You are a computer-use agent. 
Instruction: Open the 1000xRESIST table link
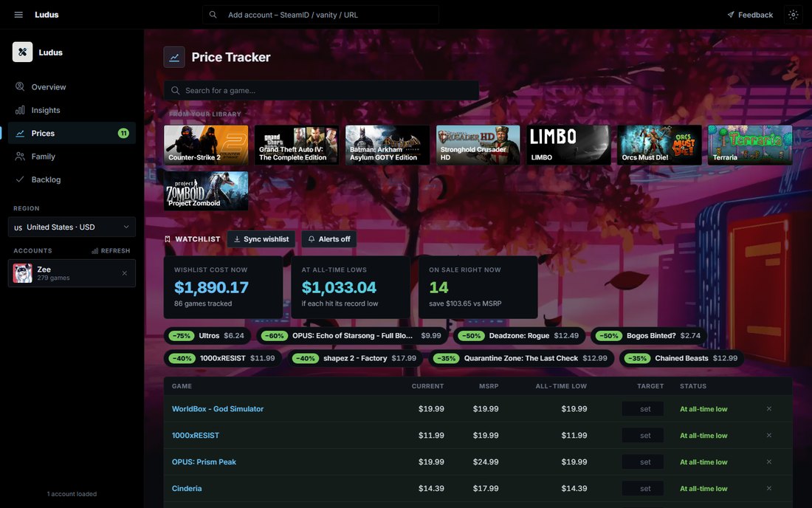tap(195, 435)
